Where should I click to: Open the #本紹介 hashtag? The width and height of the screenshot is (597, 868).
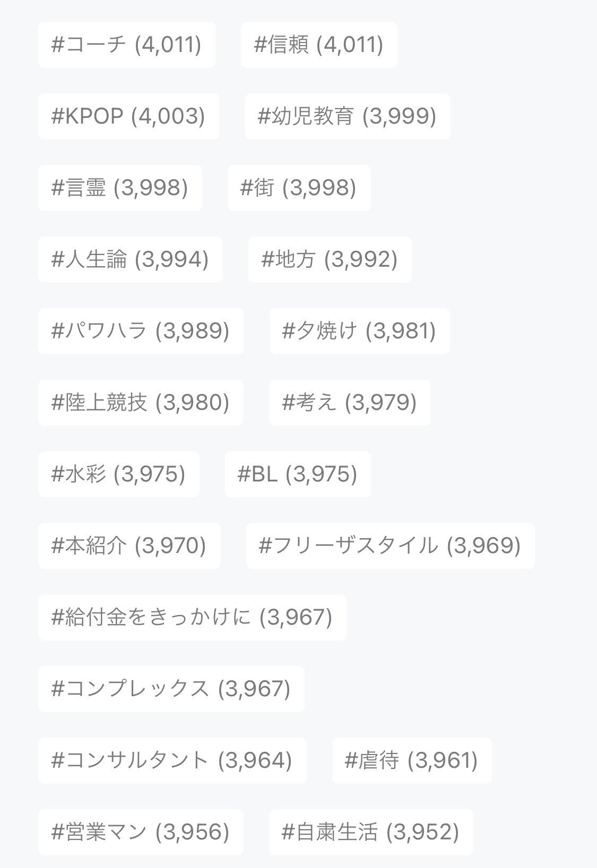coord(129,546)
